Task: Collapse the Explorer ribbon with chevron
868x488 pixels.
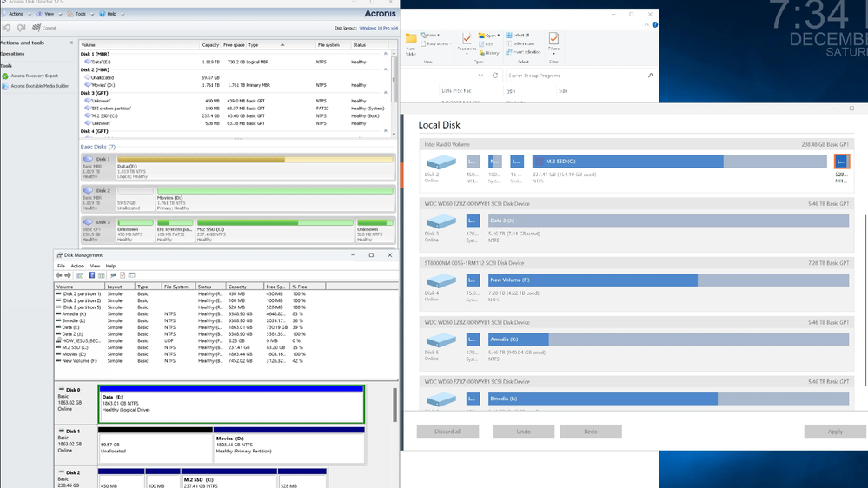Action: click(x=646, y=25)
